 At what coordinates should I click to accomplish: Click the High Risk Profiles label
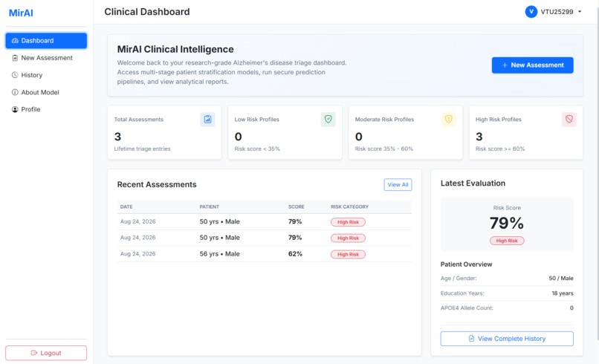click(498, 120)
